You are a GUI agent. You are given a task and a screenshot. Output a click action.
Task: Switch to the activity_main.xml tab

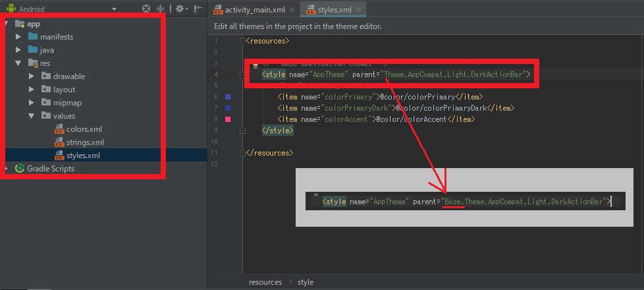[x=255, y=10]
